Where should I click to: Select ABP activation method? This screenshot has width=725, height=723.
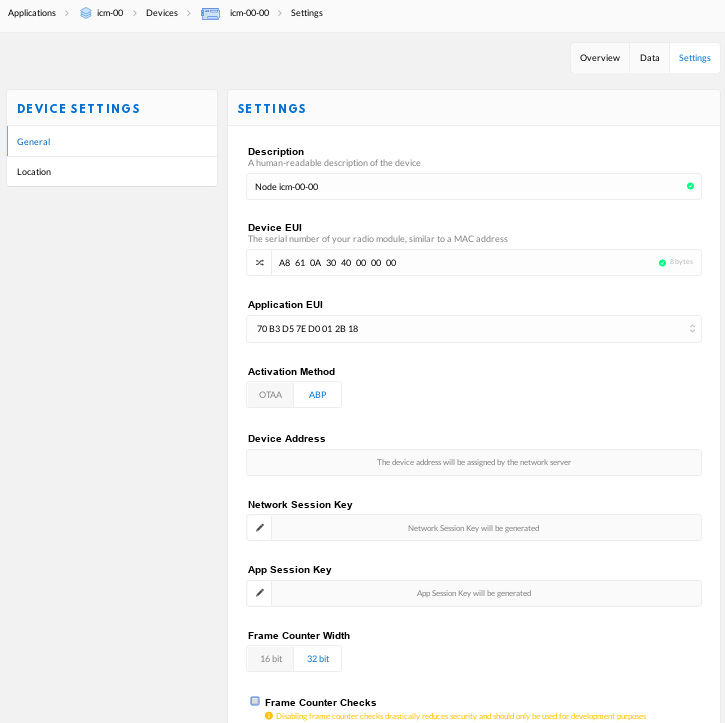317,395
